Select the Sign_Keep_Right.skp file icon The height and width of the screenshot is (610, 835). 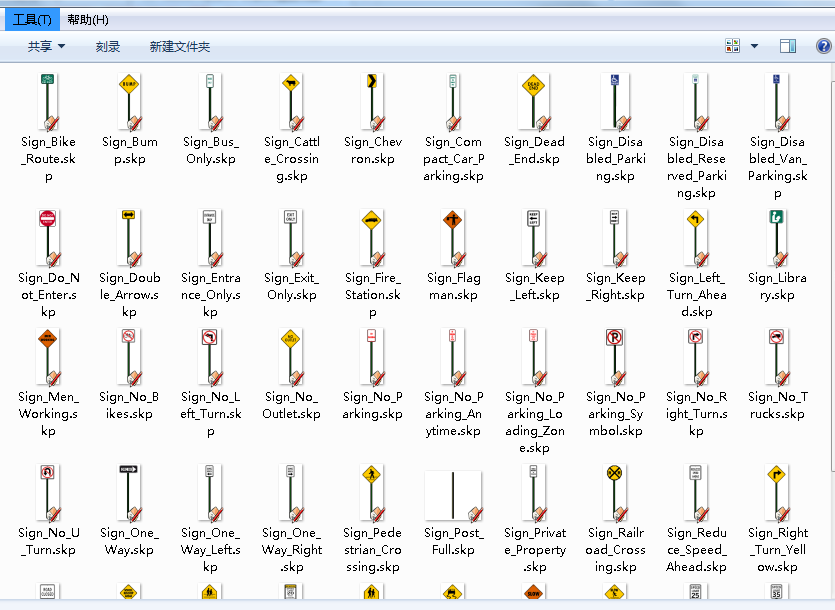point(615,238)
